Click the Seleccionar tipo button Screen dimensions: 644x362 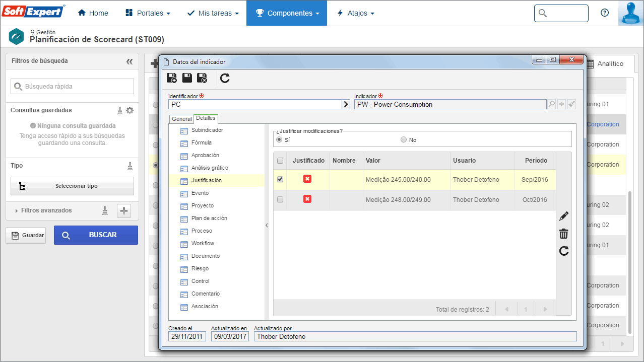tap(72, 186)
